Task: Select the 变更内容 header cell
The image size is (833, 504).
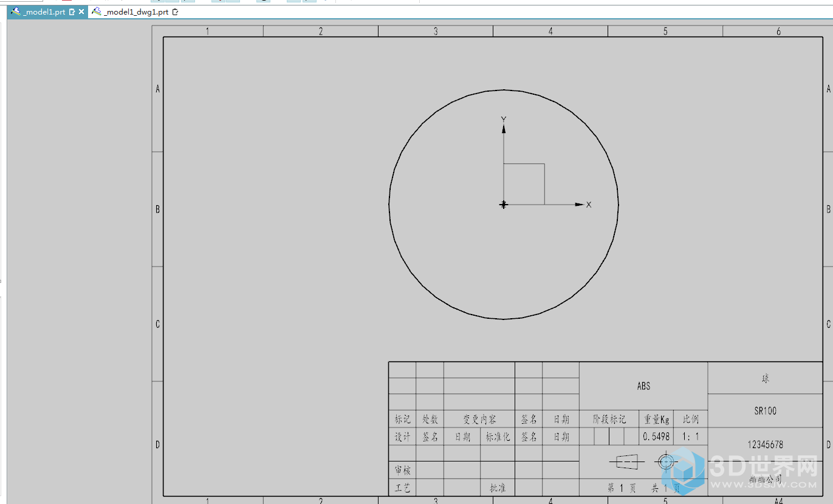Action: coord(479,419)
